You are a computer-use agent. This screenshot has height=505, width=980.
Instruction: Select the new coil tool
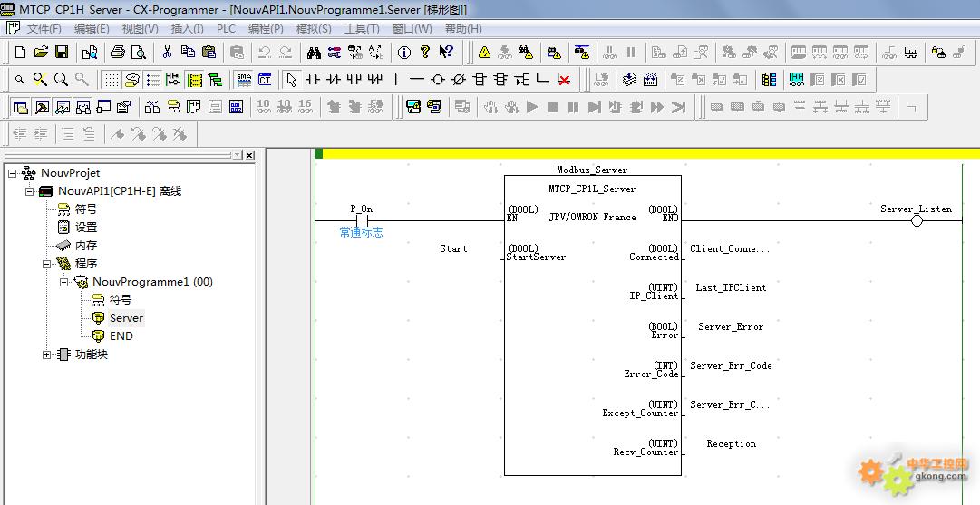(x=438, y=80)
